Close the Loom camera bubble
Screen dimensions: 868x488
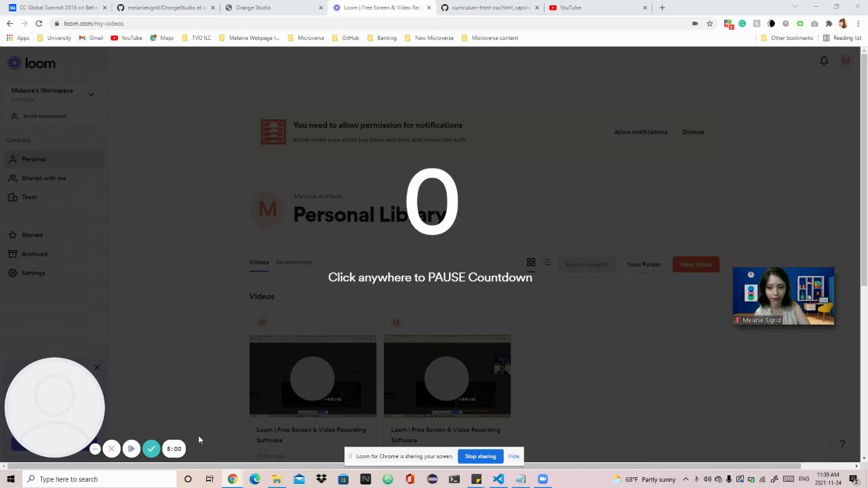coord(97,367)
